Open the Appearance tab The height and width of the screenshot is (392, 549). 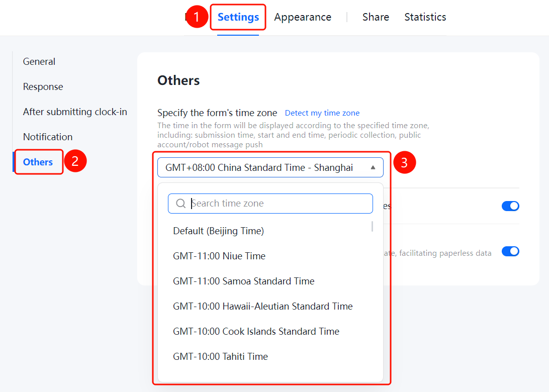coord(303,17)
